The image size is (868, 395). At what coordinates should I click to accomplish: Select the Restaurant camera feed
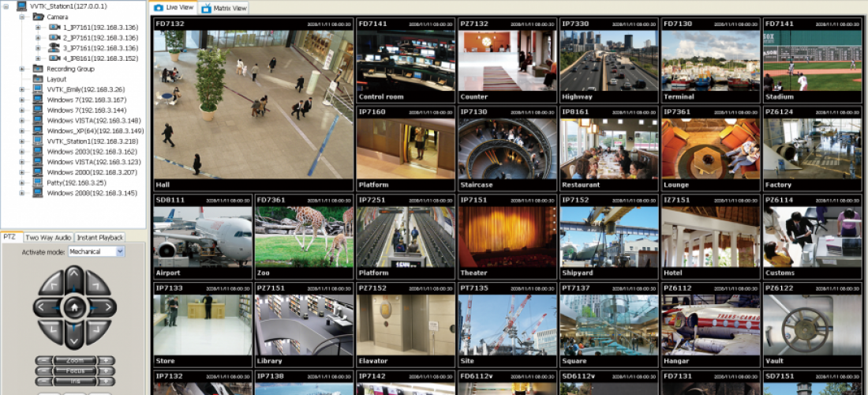(x=608, y=149)
